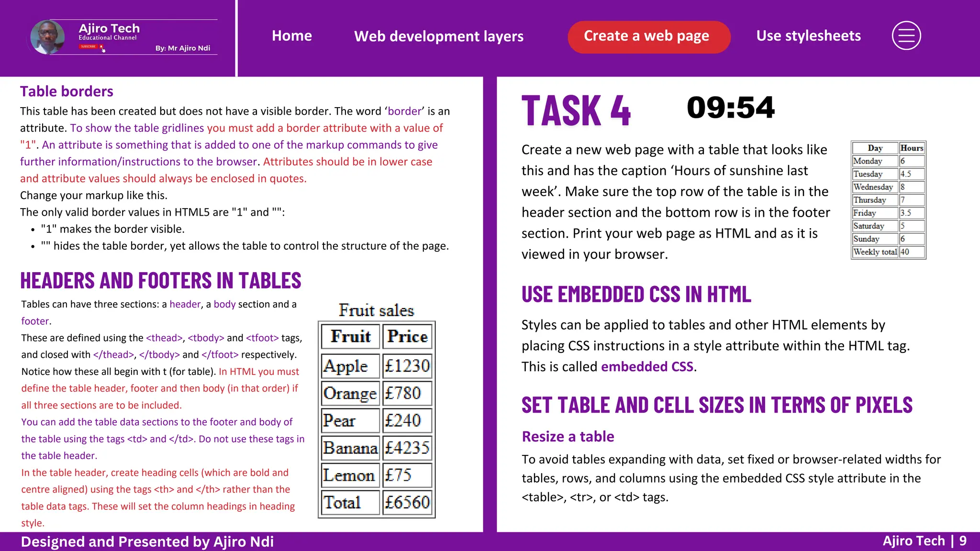
Task: Click the presenter profile photo
Action: click(47, 37)
